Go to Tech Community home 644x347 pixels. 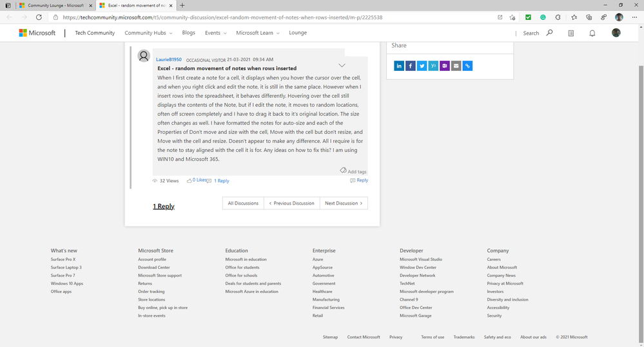[95, 33]
